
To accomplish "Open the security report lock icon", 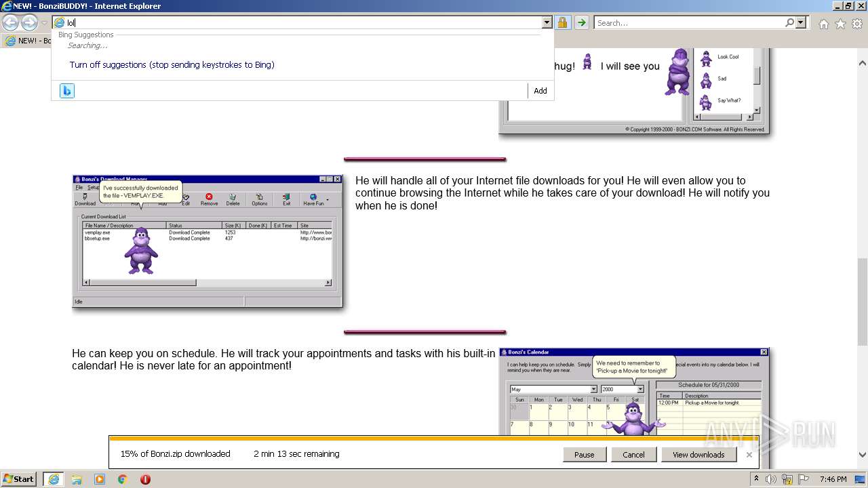I will point(563,22).
